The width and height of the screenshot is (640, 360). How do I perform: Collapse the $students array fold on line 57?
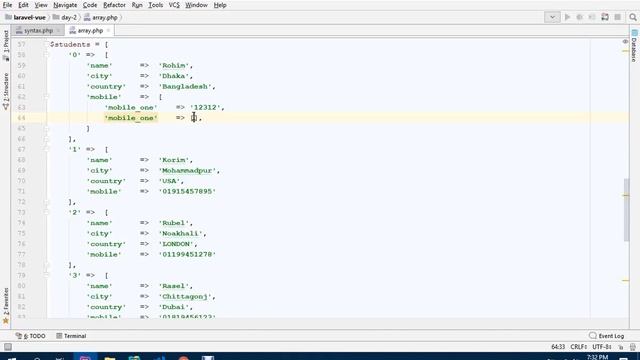47,44
